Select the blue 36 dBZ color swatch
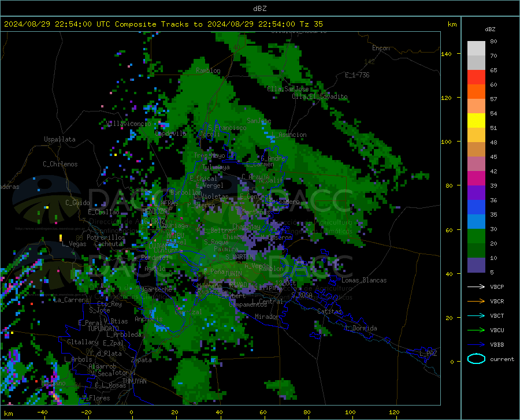Image resolution: width=520 pixels, height=420 pixels. point(476,207)
